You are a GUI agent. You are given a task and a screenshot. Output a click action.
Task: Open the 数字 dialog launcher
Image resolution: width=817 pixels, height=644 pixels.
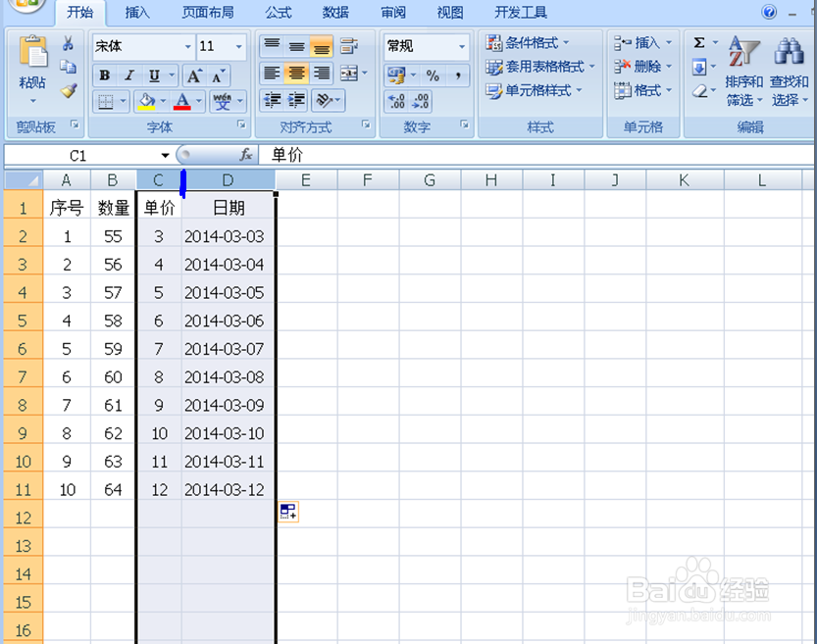coord(464,124)
